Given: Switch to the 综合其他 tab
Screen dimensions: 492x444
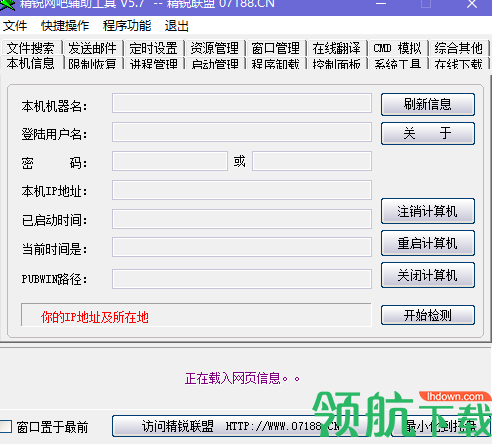Looking at the screenshot, I should point(459,48).
